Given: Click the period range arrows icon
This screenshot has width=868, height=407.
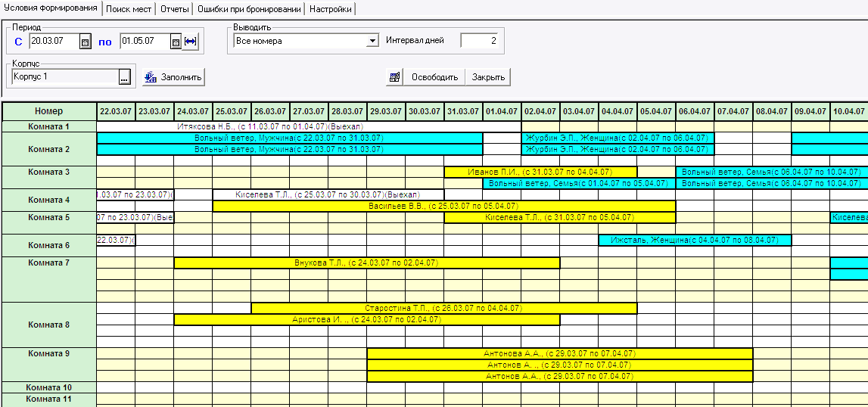Looking at the screenshot, I should (x=191, y=42).
